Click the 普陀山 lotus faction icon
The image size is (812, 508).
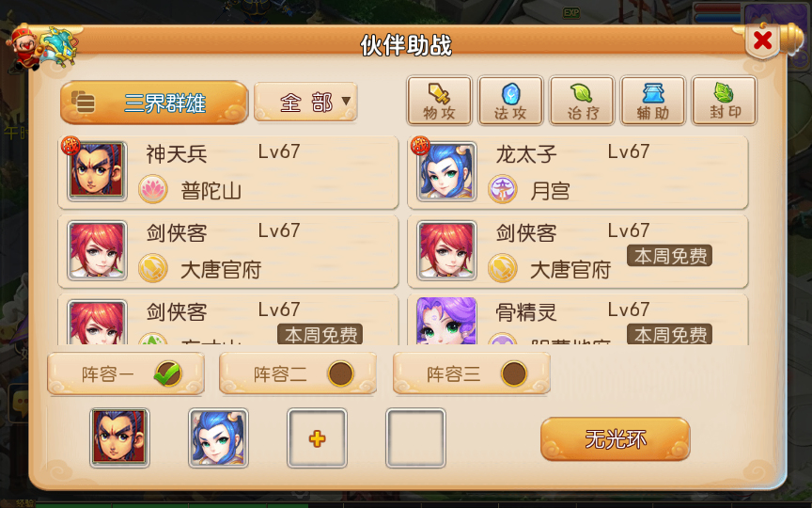pos(153,189)
